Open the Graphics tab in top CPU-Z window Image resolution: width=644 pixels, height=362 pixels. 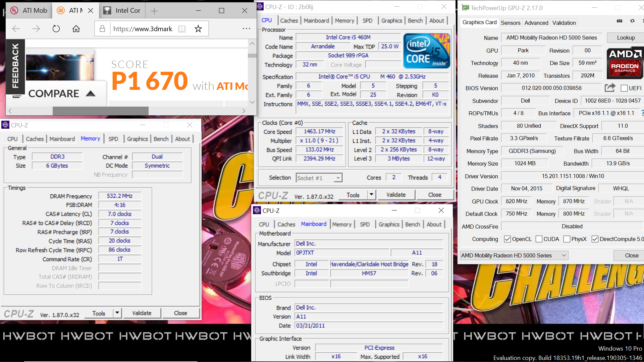click(391, 20)
